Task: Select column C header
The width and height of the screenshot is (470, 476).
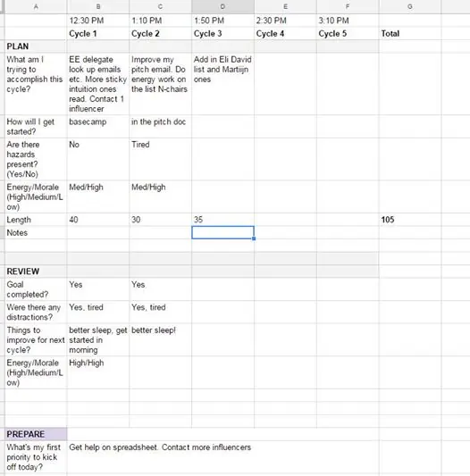Action: pyautogui.click(x=161, y=6)
